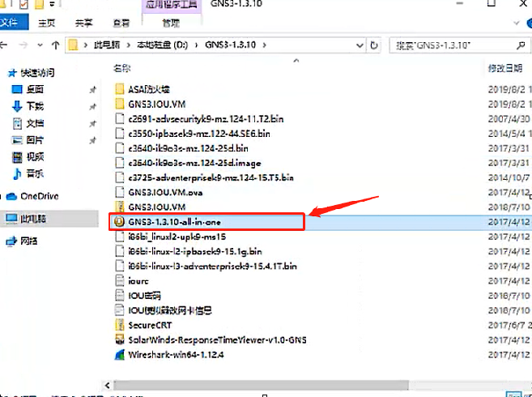Open the ASA防火墙 folder icon
This screenshot has width=532, height=397.
119,89
